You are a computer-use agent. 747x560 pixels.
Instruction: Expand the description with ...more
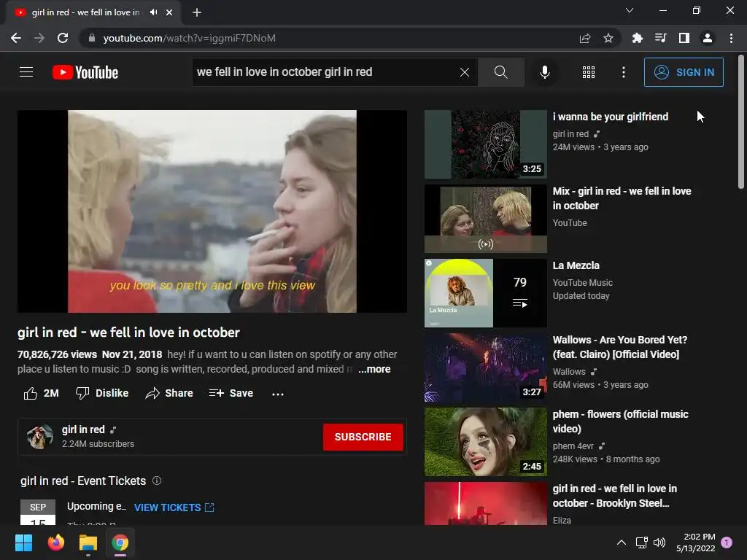point(374,369)
